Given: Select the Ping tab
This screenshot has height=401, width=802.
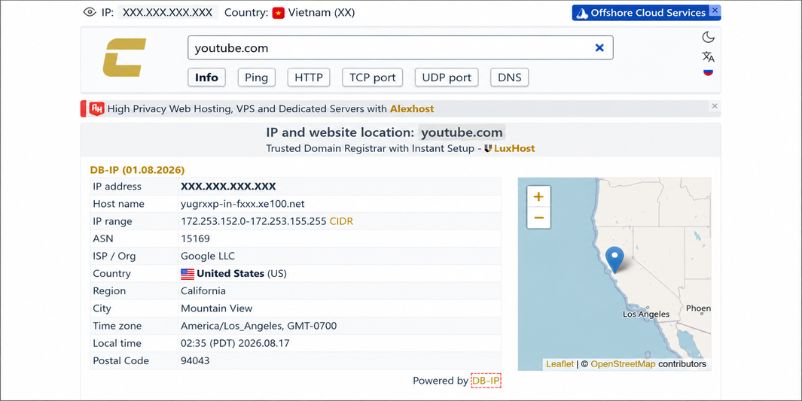Looking at the screenshot, I should click(x=256, y=77).
